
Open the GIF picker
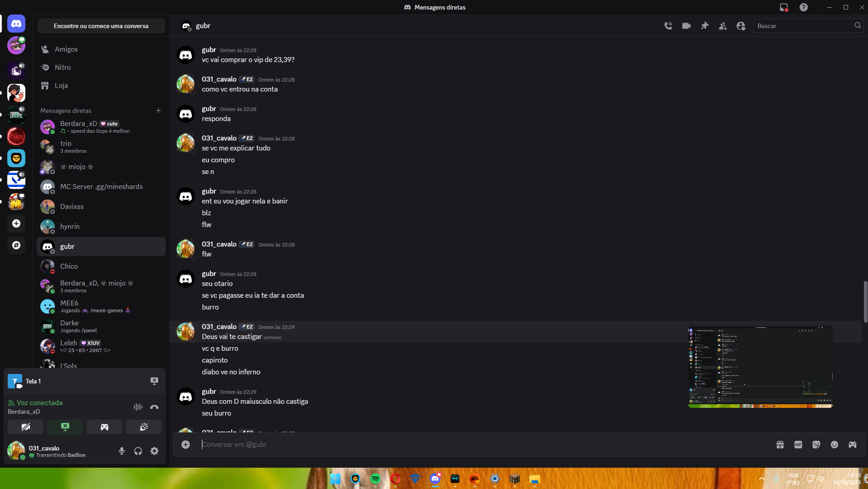coord(798,445)
